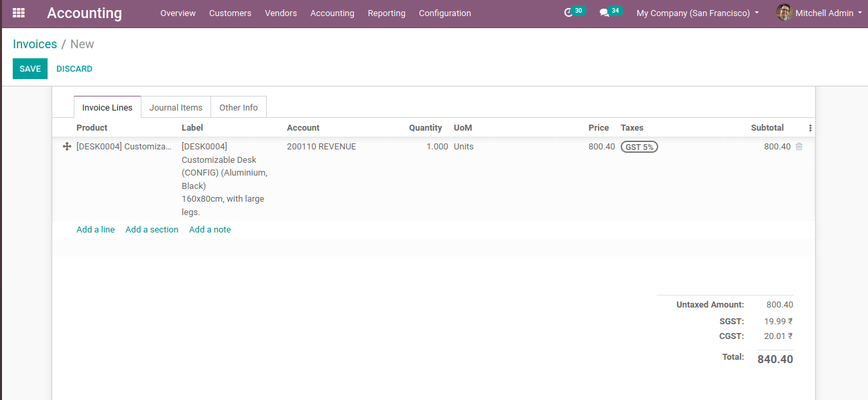Open conversations chat icon with 34 badge
868x400 pixels.
tap(609, 12)
